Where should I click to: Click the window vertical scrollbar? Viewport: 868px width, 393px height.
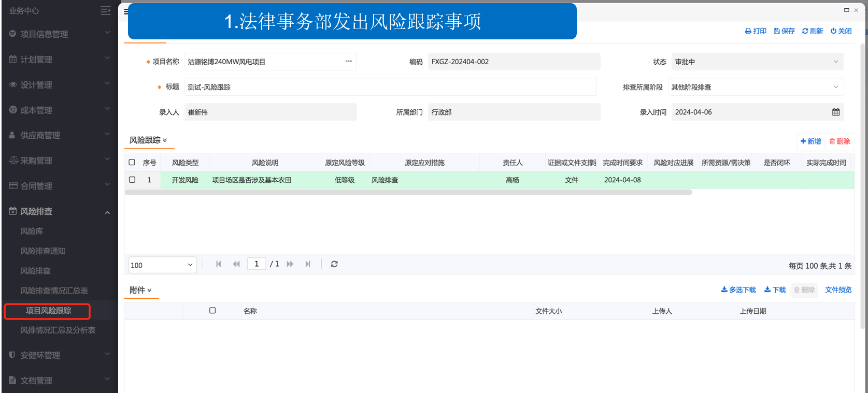coord(863,186)
